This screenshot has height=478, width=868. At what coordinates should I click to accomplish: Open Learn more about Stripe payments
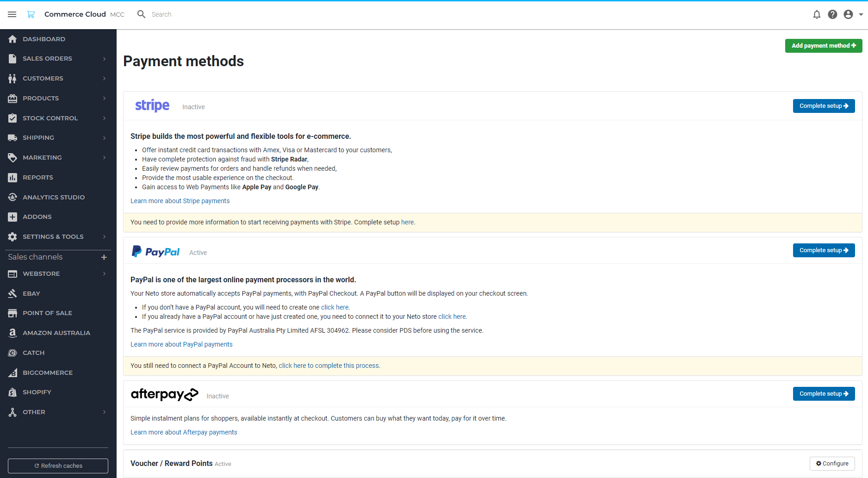coord(180,201)
